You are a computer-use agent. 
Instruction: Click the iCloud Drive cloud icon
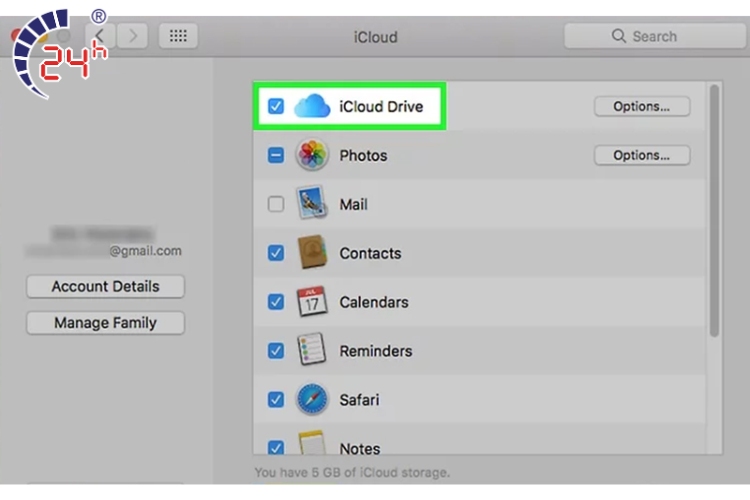(x=312, y=106)
